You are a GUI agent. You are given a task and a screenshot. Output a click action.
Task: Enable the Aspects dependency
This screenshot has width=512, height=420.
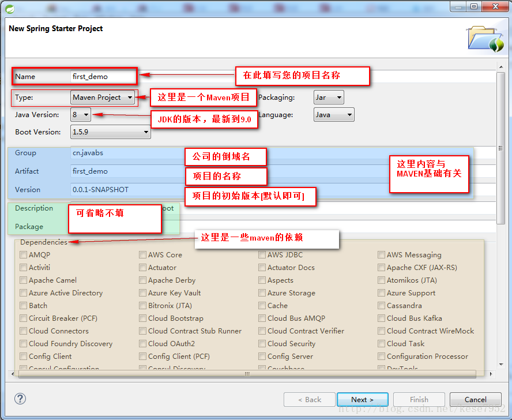[262, 280]
